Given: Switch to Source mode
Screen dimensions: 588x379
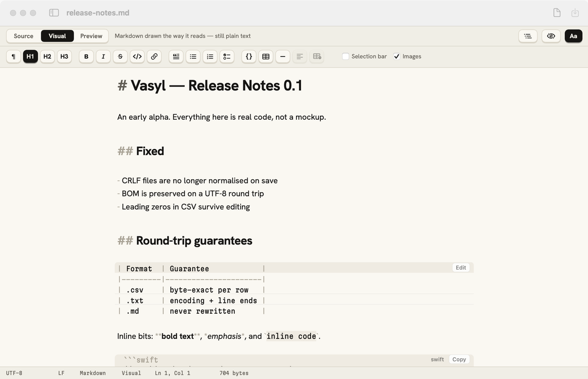Looking at the screenshot, I should click(23, 36).
